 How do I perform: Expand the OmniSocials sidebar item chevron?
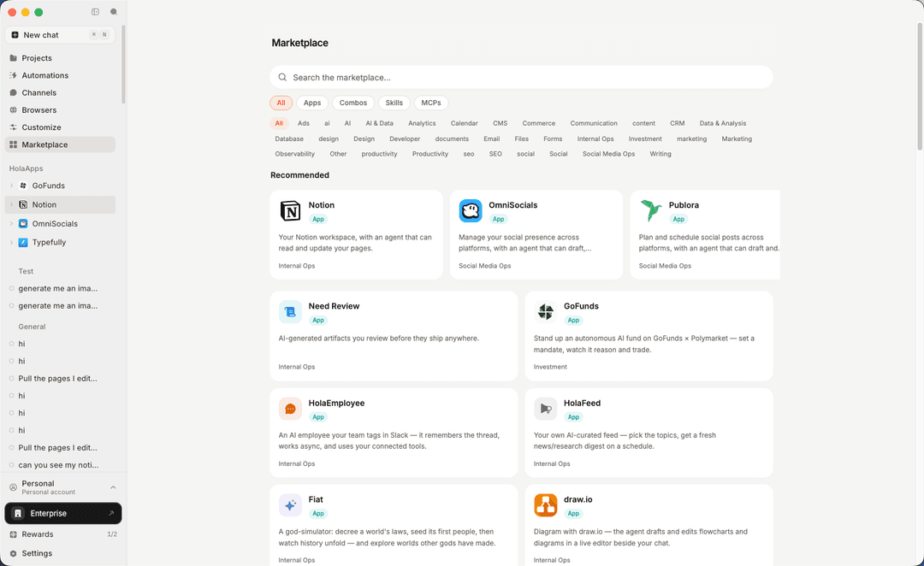[11, 224]
